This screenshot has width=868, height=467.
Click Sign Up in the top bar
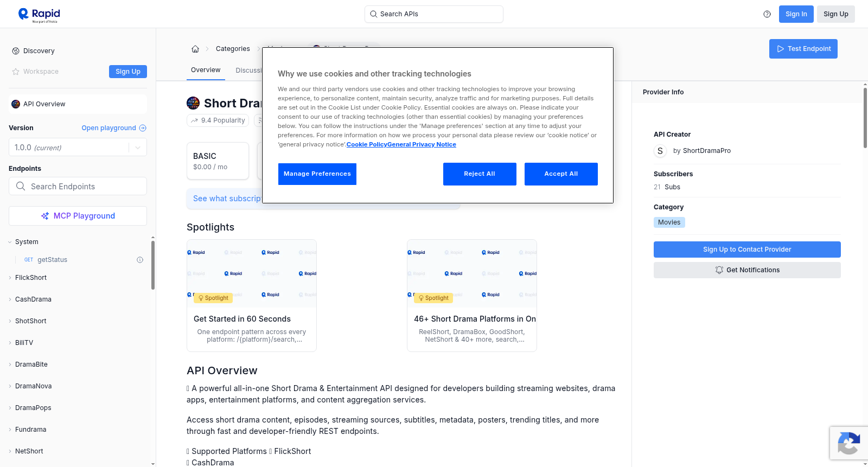pyautogui.click(x=836, y=14)
